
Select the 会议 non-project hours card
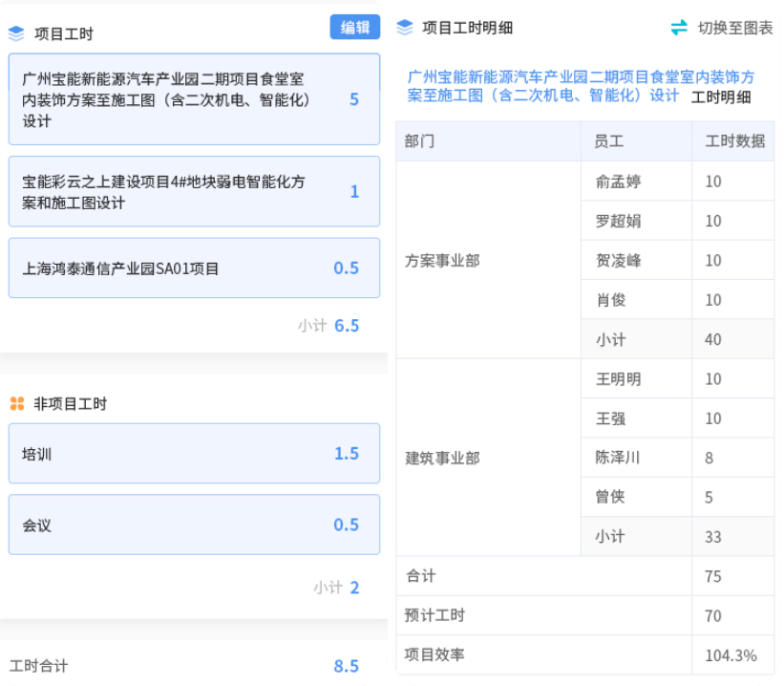pyautogui.click(x=194, y=525)
